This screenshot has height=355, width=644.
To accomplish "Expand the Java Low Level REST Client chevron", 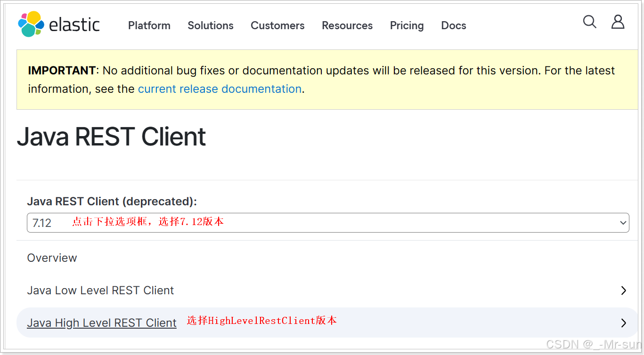I will [623, 290].
